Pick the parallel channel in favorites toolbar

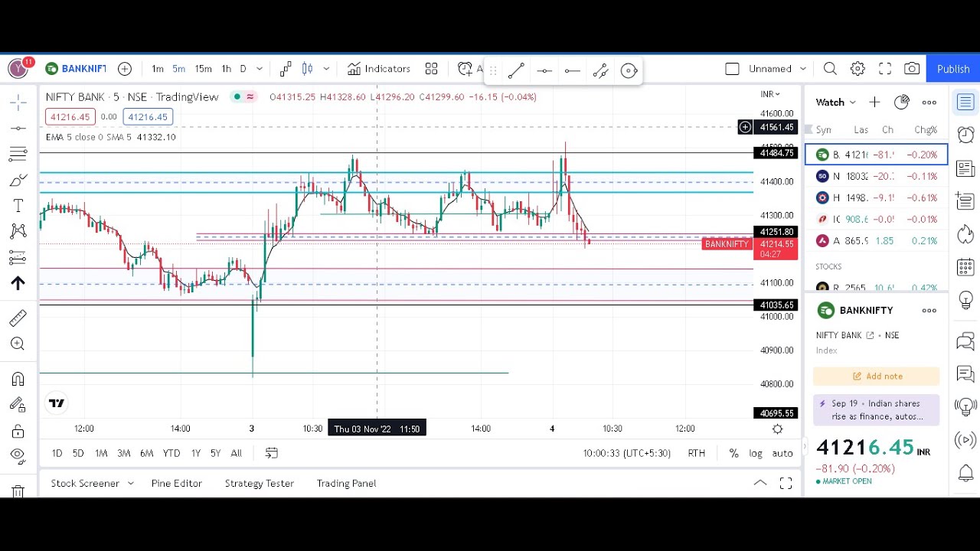pyautogui.click(x=600, y=70)
